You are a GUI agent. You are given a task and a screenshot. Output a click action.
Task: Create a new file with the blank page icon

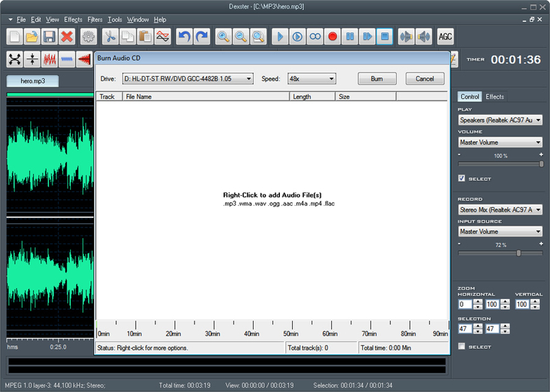(14, 36)
